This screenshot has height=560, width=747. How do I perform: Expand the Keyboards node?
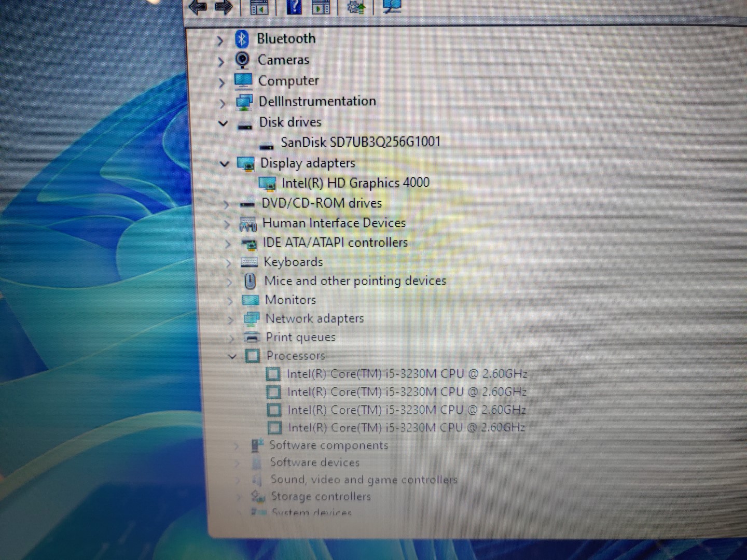[229, 263]
